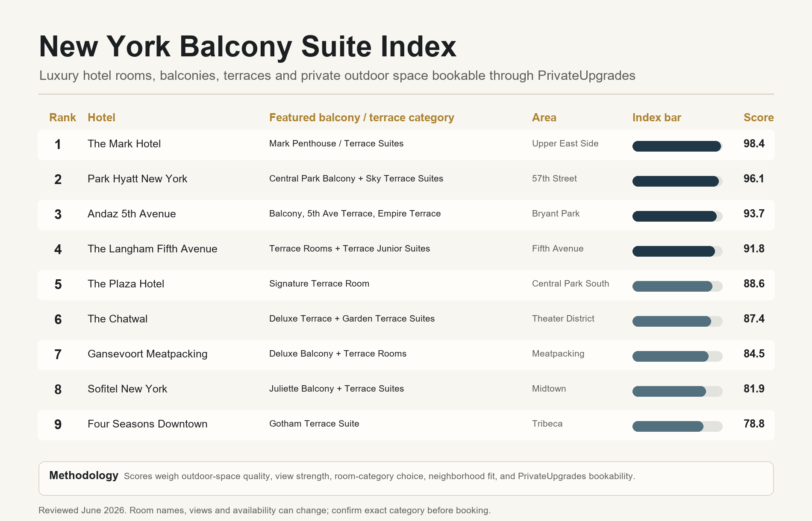Click the Area column header

pyautogui.click(x=544, y=117)
